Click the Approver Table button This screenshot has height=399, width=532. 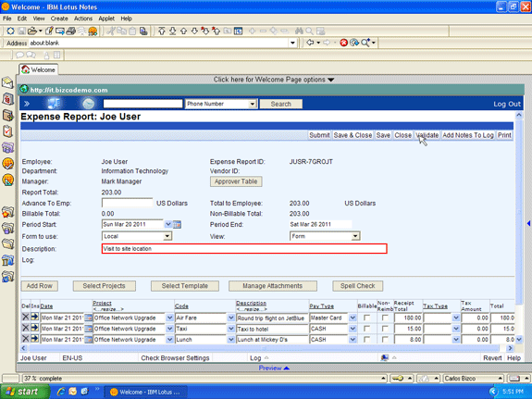click(x=236, y=181)
